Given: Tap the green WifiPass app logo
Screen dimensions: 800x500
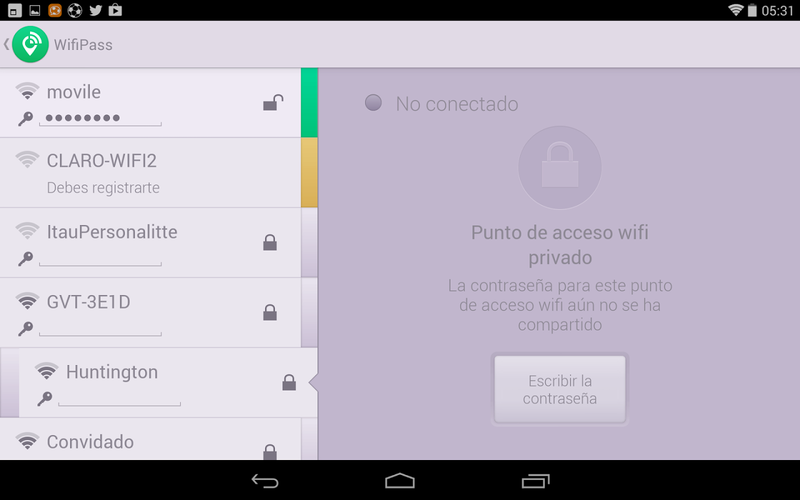Looking at the screenshot, I should click(30, 44).
